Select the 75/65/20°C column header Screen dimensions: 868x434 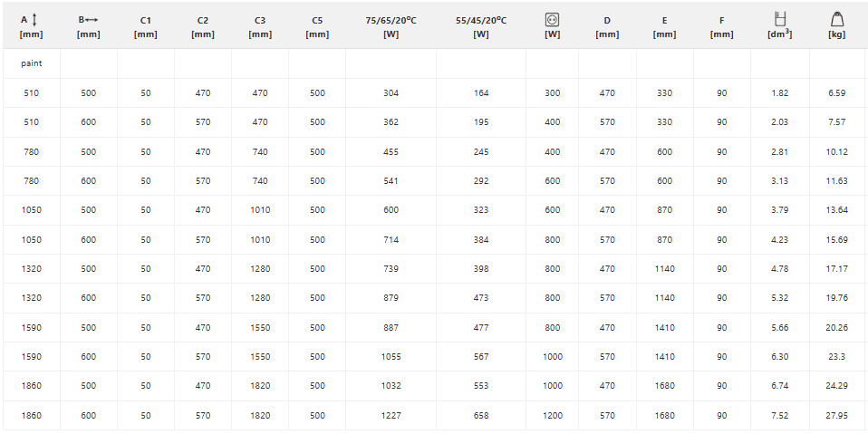391,27
